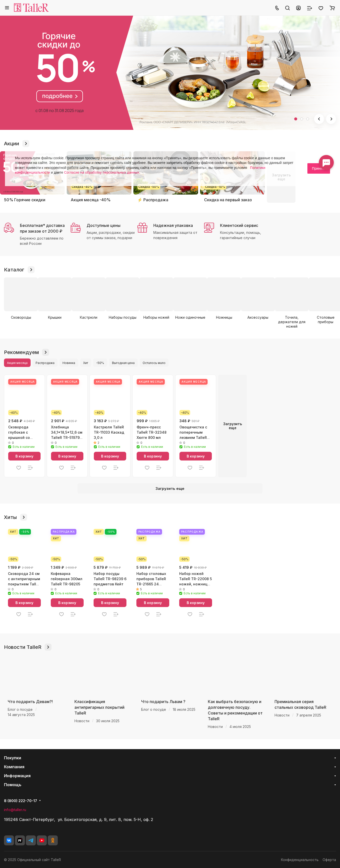Open Оферта footer link

[x=329, y=860]
